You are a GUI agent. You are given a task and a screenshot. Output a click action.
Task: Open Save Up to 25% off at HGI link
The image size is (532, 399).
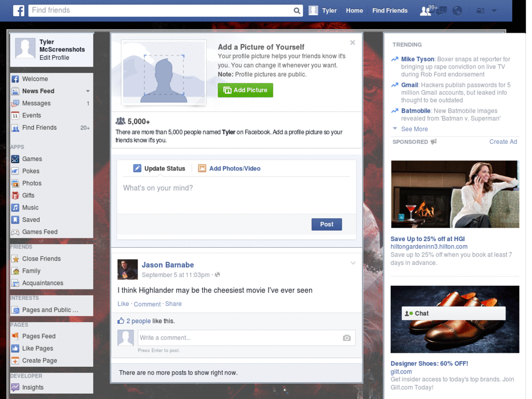pos(428,239)
